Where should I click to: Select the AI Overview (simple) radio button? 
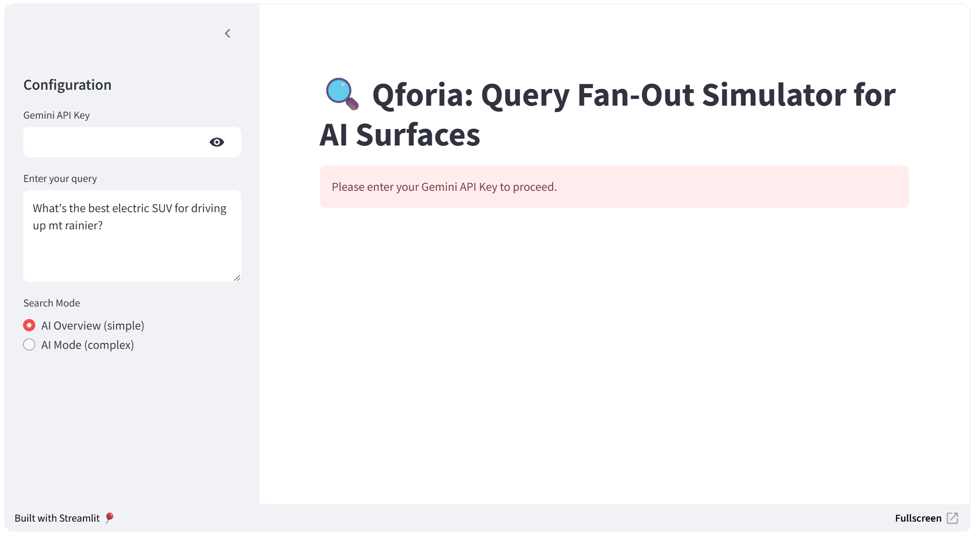29,325
